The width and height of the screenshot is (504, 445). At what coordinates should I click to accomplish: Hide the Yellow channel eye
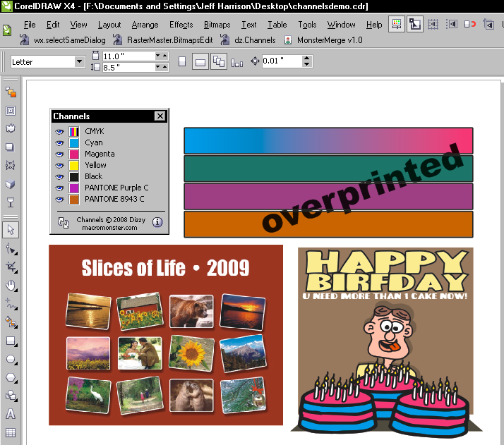(x=59, y=165)
